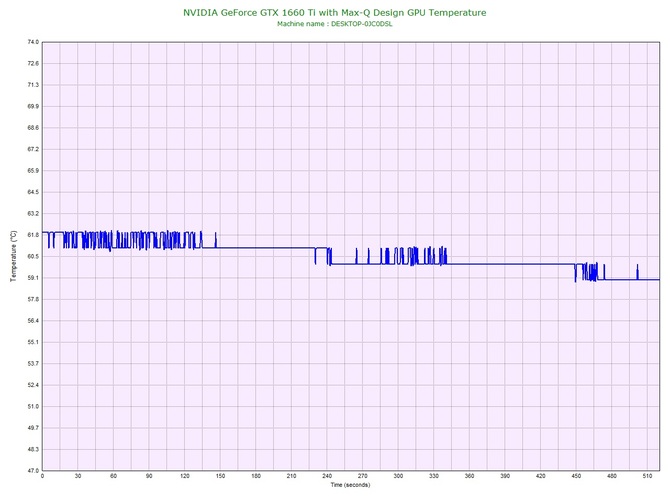This screenshot has width=670, height=502.
Task: Click the 'Time (seconds)' axis label
Action: [350, 485]
